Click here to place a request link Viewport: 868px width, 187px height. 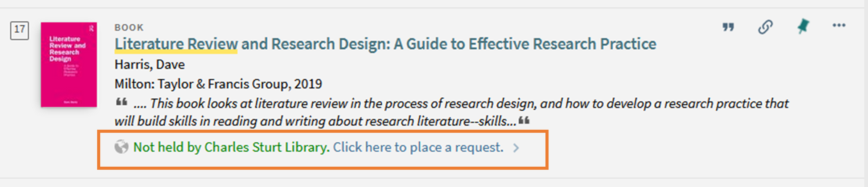click(418, 147)
